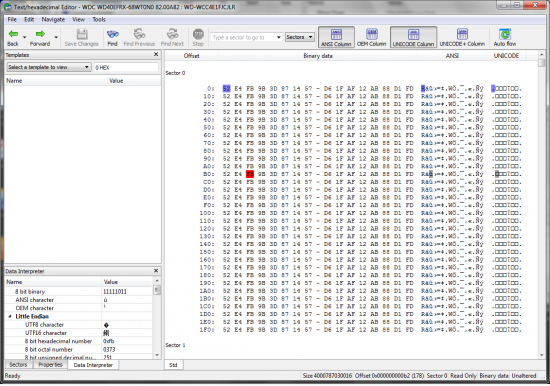Toggle the OEM Column button

pos(371,37)
